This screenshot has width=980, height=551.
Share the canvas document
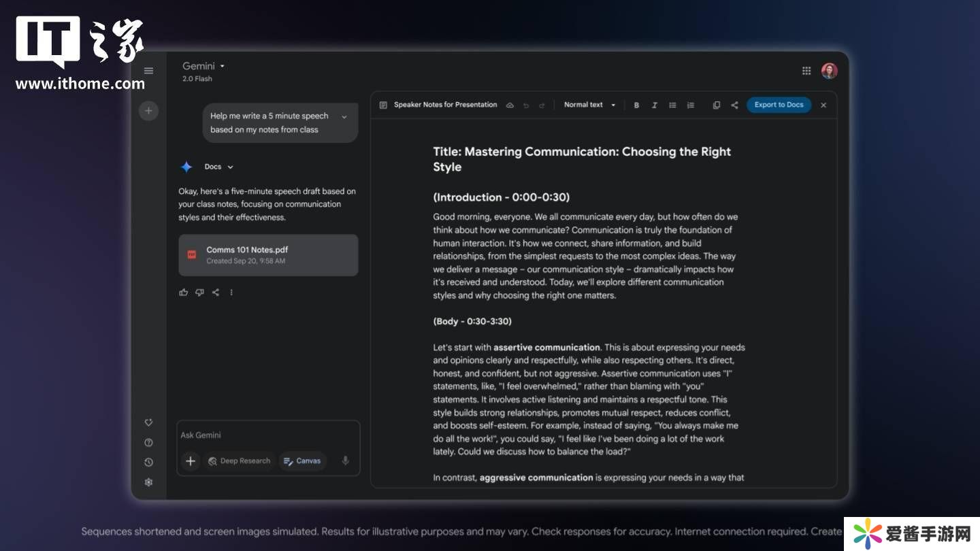(734, 105)
